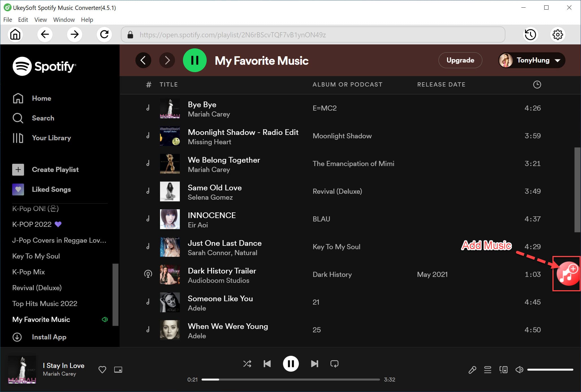Click the Upgrade button
The image size is (581, 392).
tap(460, 60)
